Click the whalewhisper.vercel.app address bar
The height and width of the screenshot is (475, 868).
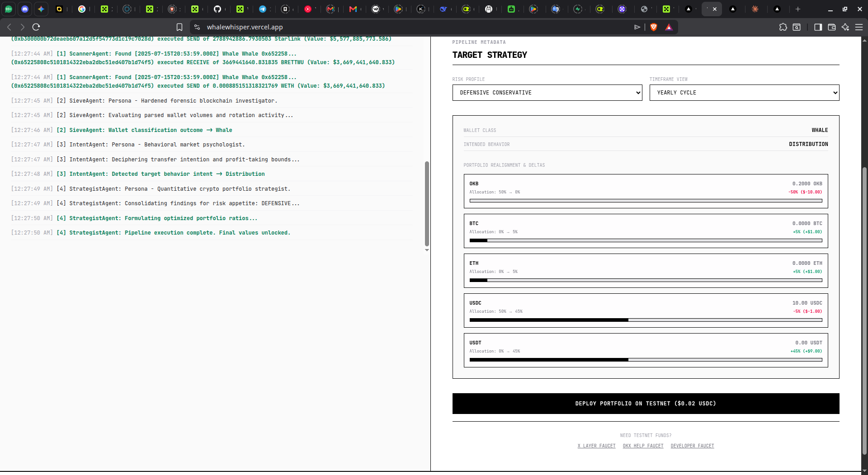(x=407, y=27)
